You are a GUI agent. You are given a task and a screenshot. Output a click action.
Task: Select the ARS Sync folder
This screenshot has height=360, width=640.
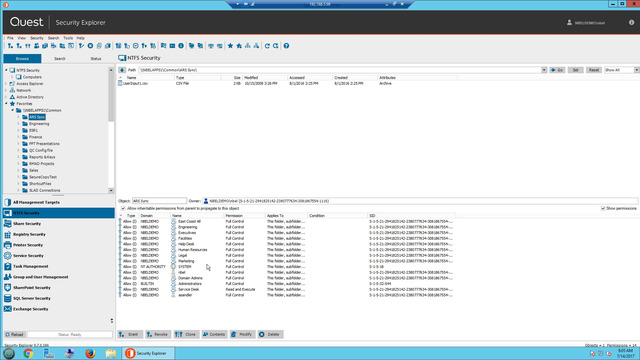coord(37,117)
